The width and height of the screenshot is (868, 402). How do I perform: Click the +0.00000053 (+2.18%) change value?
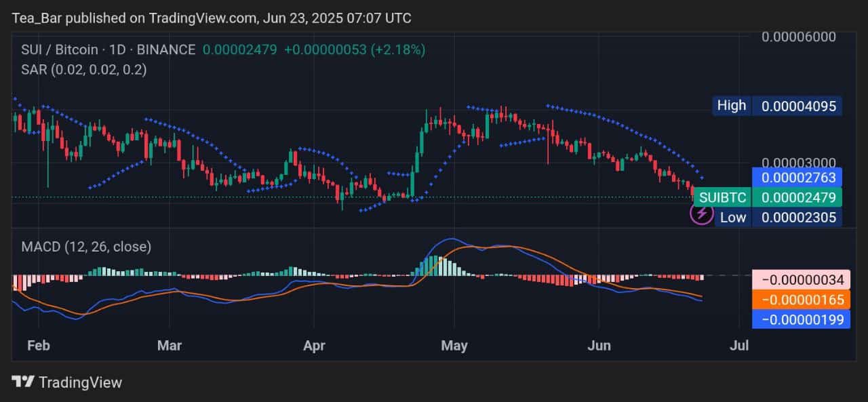(x=355, y=49)
